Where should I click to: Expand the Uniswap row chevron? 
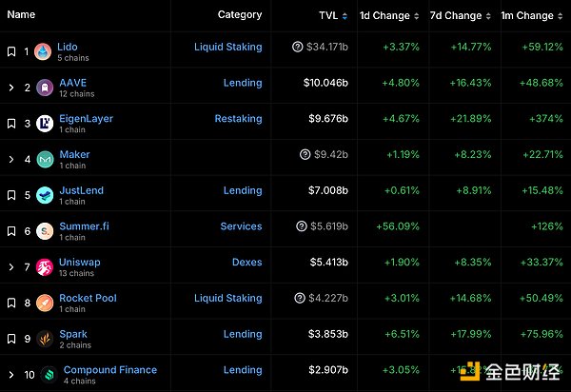click(11, 267)
